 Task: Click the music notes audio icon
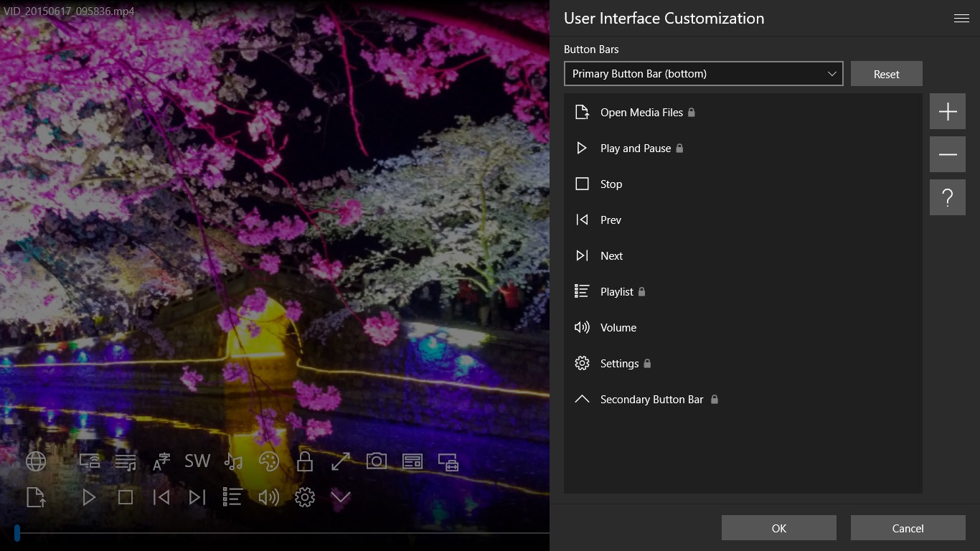click(x=233, y=461)
